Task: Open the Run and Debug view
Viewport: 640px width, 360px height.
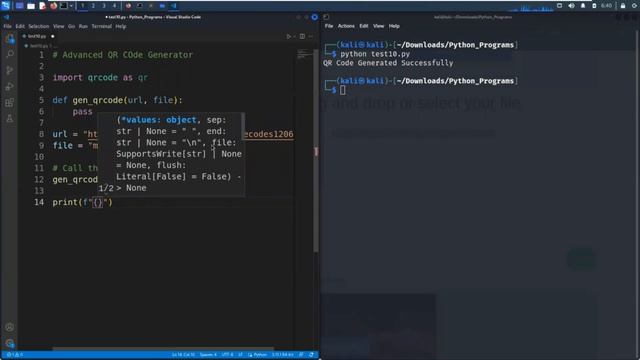Action: 10,87
